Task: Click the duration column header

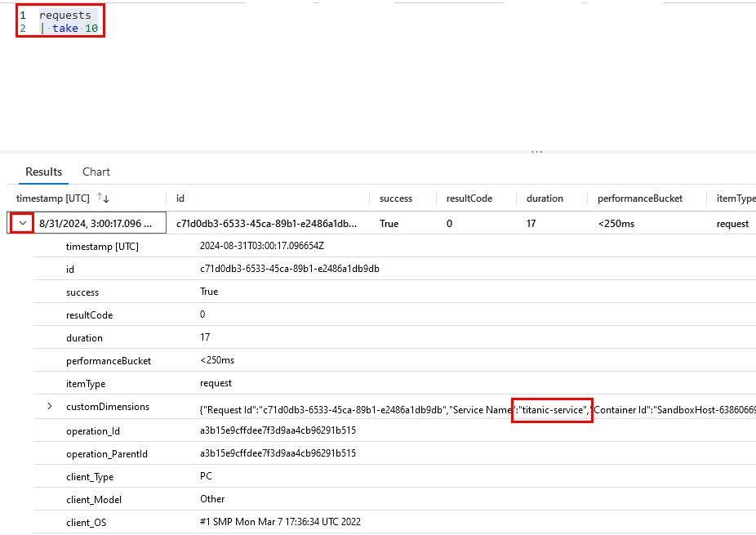Action: pyautogui.click(x=545, y=198)
